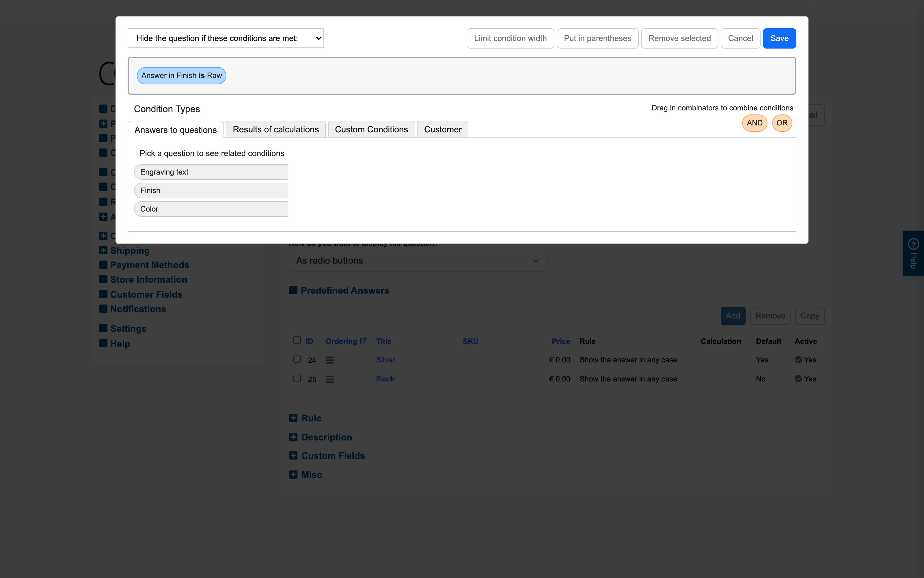Click the square icon beside Store Information

click(103, 279)
